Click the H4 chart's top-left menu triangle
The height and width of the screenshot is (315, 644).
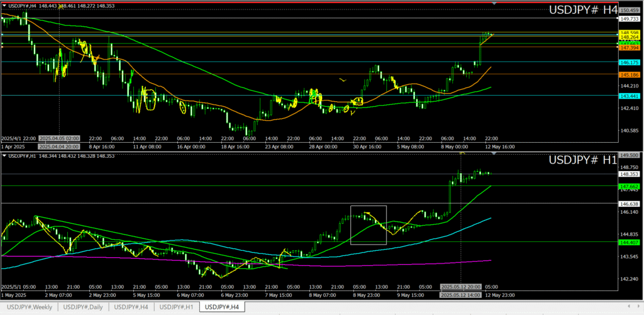(4, 6)
